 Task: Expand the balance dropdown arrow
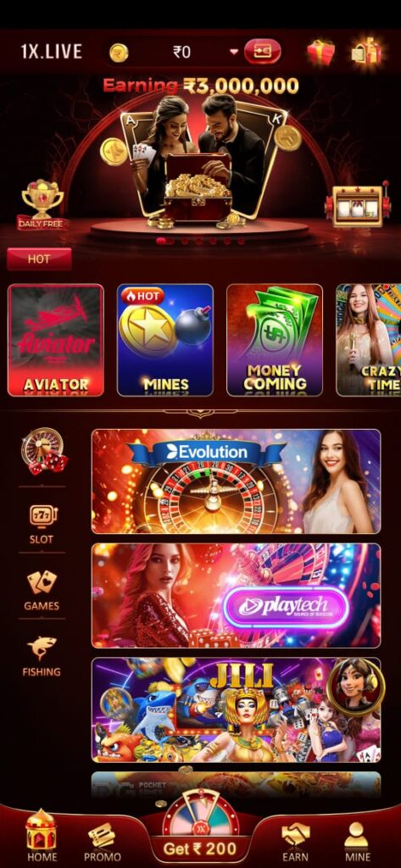(234, 52)
